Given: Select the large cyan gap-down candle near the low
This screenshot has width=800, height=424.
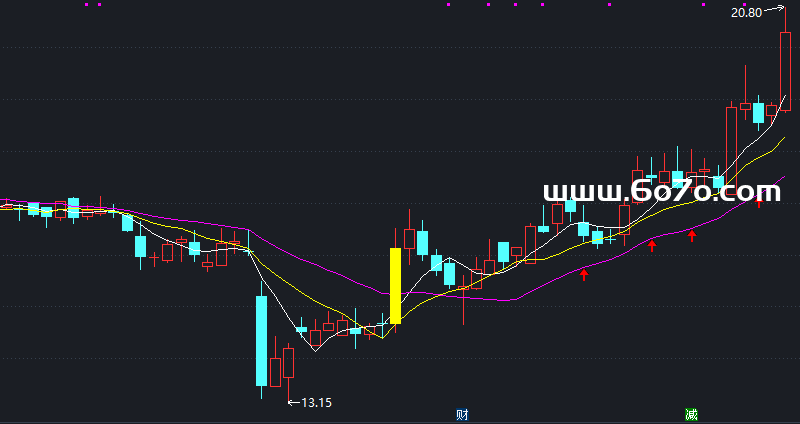Looking at the screenshot, I should 262,340.
